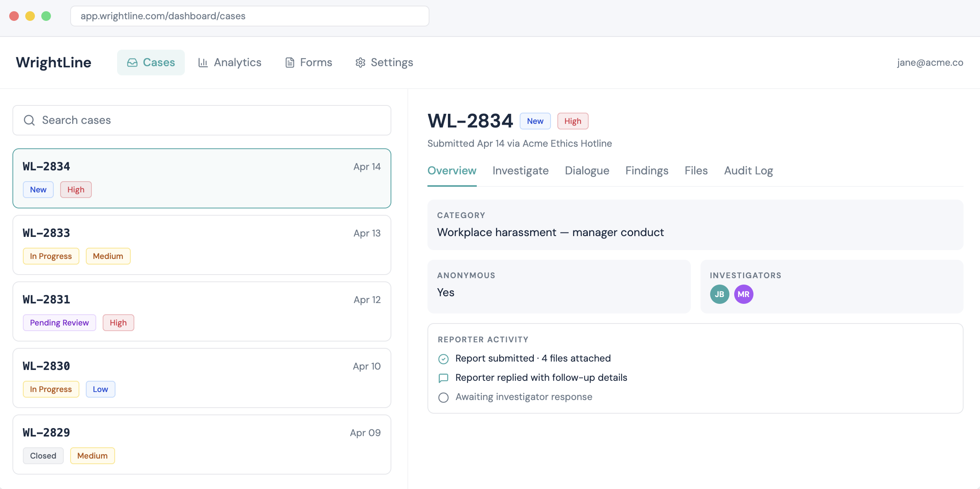The image size is (980, 489).
Task: Open the Forms nav item
Action: tap(308, 63)
